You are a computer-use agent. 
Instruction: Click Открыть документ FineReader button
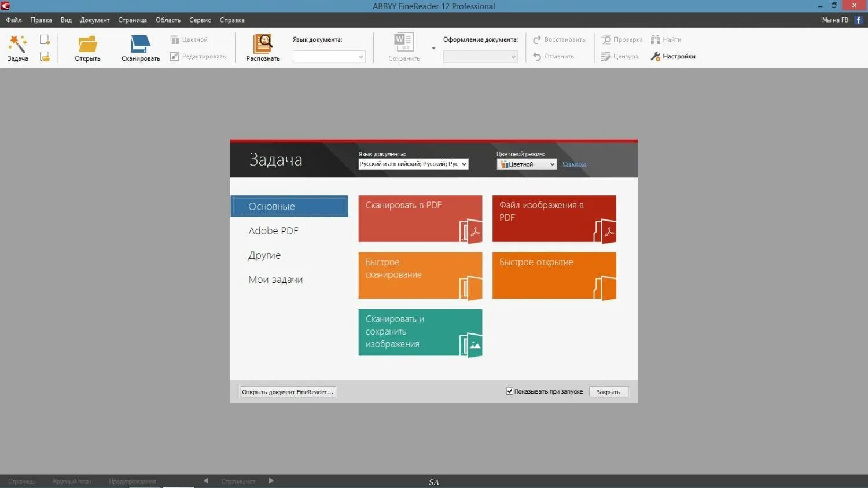tap(288, 392)
